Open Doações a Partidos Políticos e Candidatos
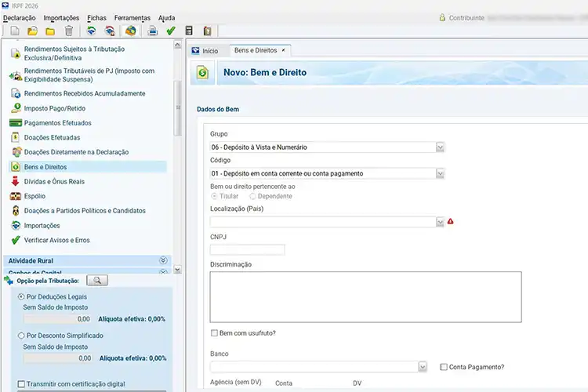The image size is (588, 392). click(85, 210)
